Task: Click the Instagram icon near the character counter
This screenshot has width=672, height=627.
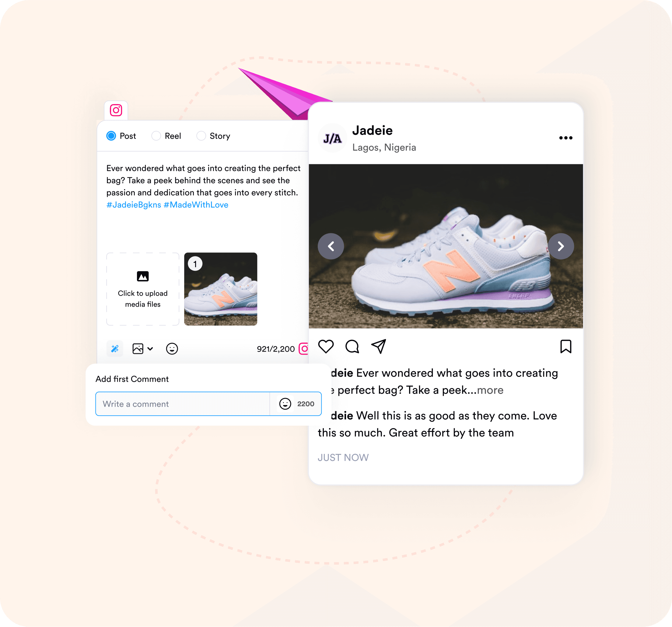Action: point(303,348)
